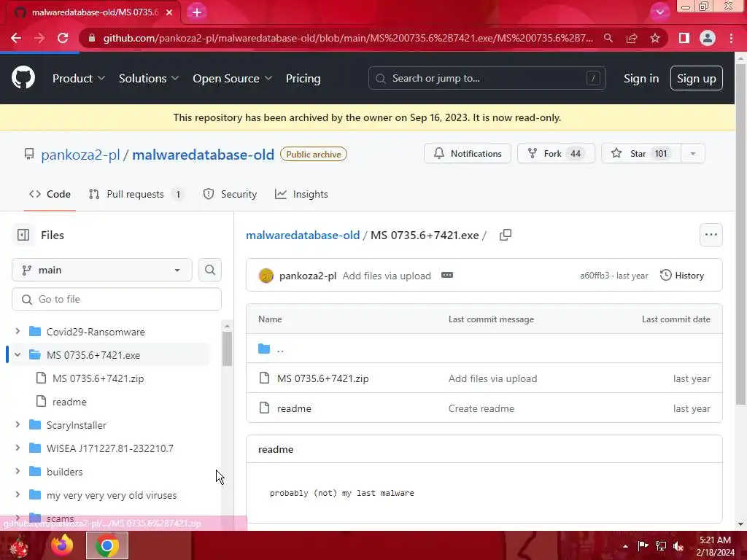Click the pankoza2-pl avatar image
The image size is (747, 560).
(266, 275)
